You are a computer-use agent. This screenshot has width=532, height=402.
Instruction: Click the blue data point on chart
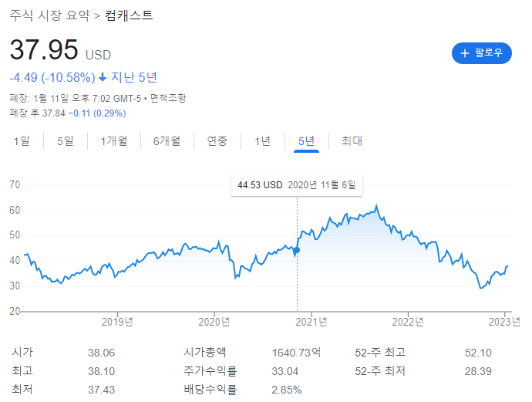pyautogui.click(x=297, y=250)
